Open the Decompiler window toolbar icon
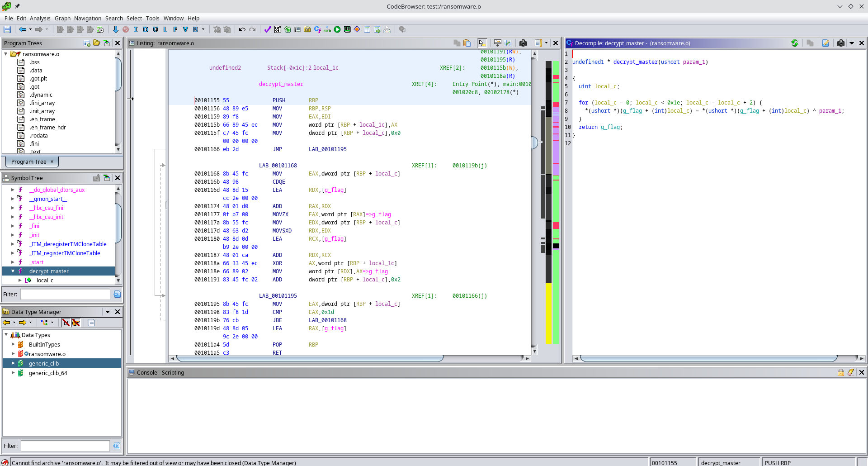Viewport: 868px width, 466px height. 317,29
